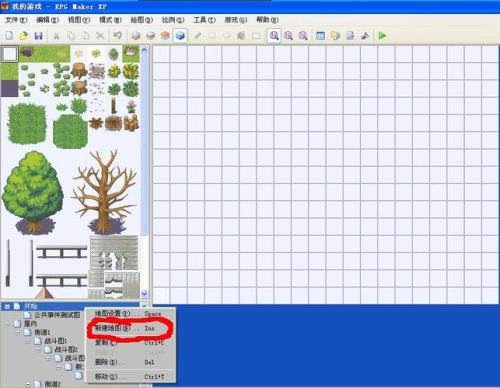Choose 移动 Ctrl+T in the context menu
The height and width of the screenshot is (388, 500).
coord(130,376)
